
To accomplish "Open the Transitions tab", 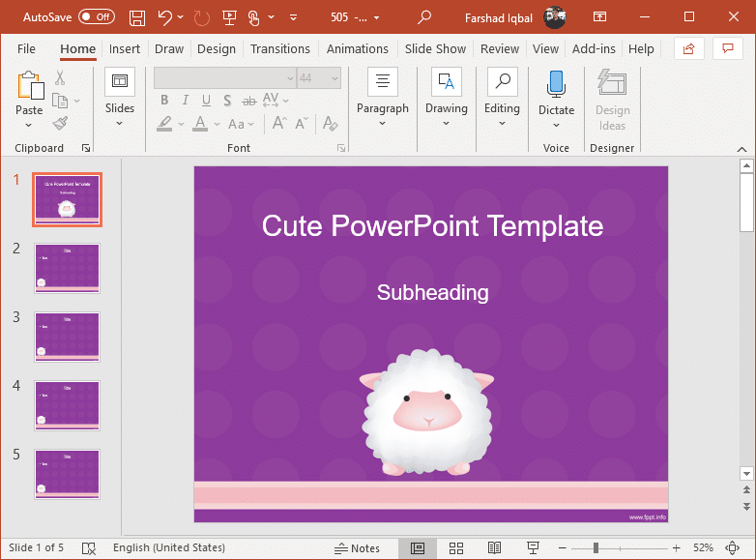I will tap(280, 49).
